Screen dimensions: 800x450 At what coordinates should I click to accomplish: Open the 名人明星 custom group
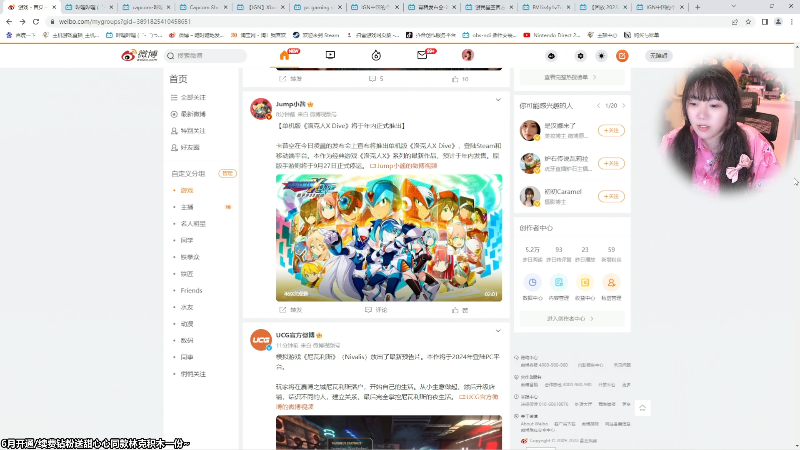point(193,224)
